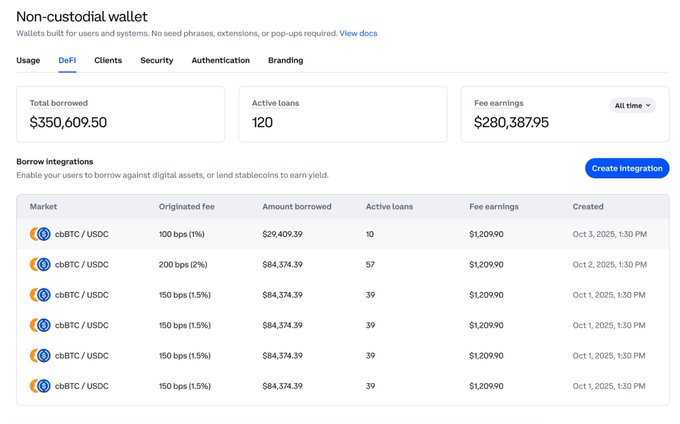Viewport: 680px width, 424px height.
Task: Open the Authentication tab
Action: pyautogui.click(x=221, y=60)
